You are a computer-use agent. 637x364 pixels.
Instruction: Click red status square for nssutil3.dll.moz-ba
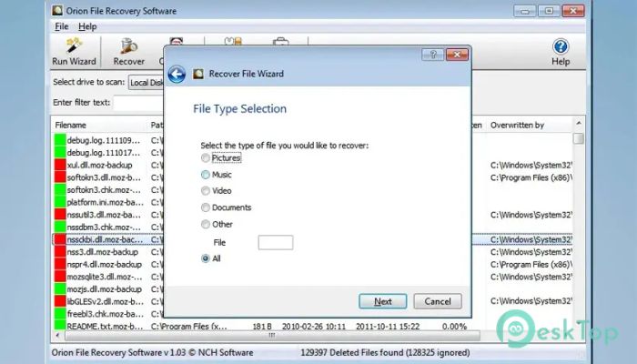pyautogui.click(x=60, y=215)
